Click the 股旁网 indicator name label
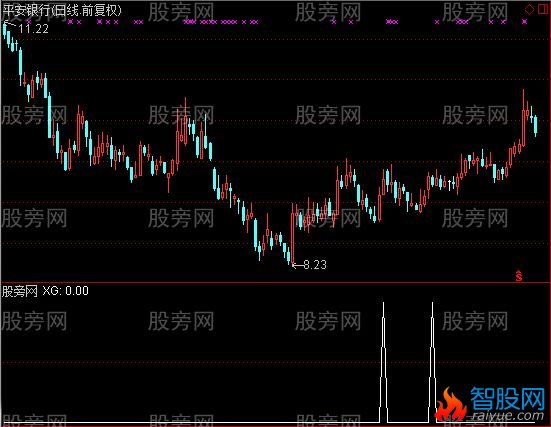Viewport: 551px width, 427px height. [x=20, y=291]
